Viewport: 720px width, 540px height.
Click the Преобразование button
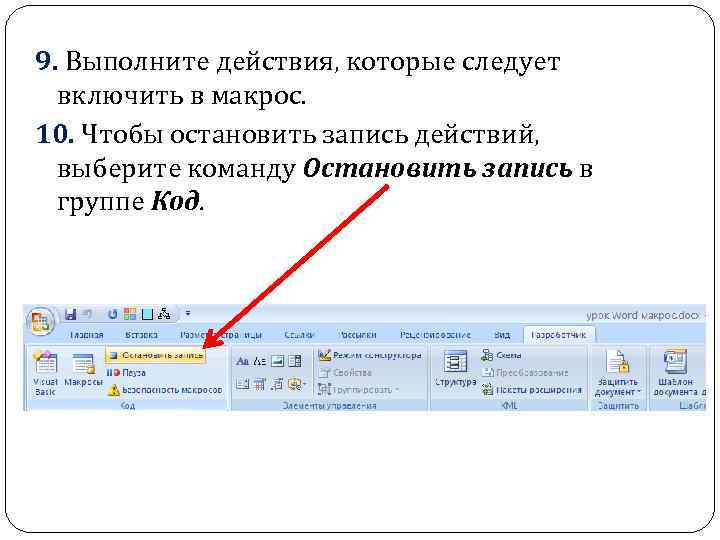pos(525,373)
